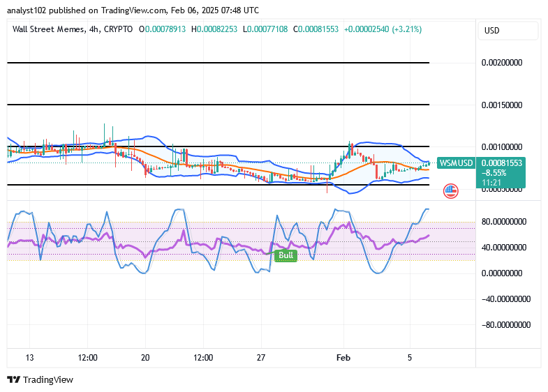Click the close value C0.00081553

(x=316, y=29)
